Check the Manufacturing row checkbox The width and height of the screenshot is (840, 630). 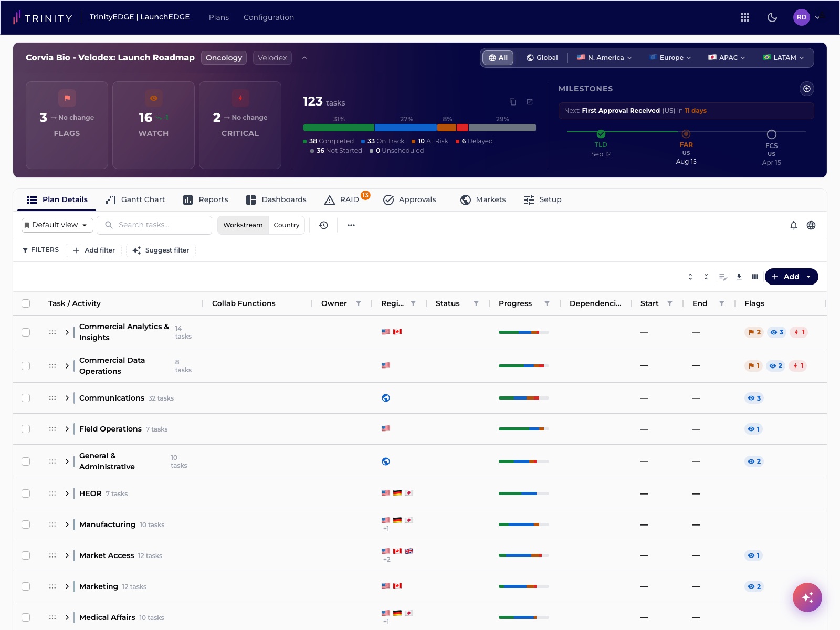click(x=26, y=524)
